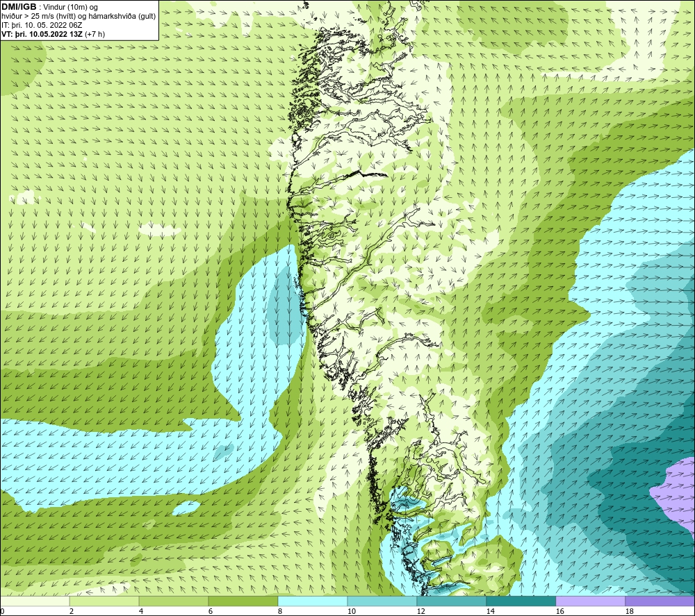This screenshot has height=616, width=695.
Task: Click scale label '12' under the color bar
Action: (x=420, y=612)
